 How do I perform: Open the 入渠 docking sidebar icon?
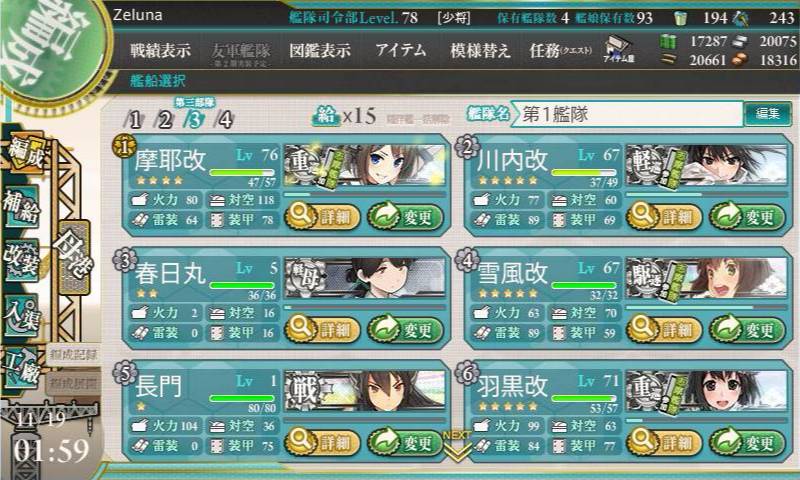point(21,315)
